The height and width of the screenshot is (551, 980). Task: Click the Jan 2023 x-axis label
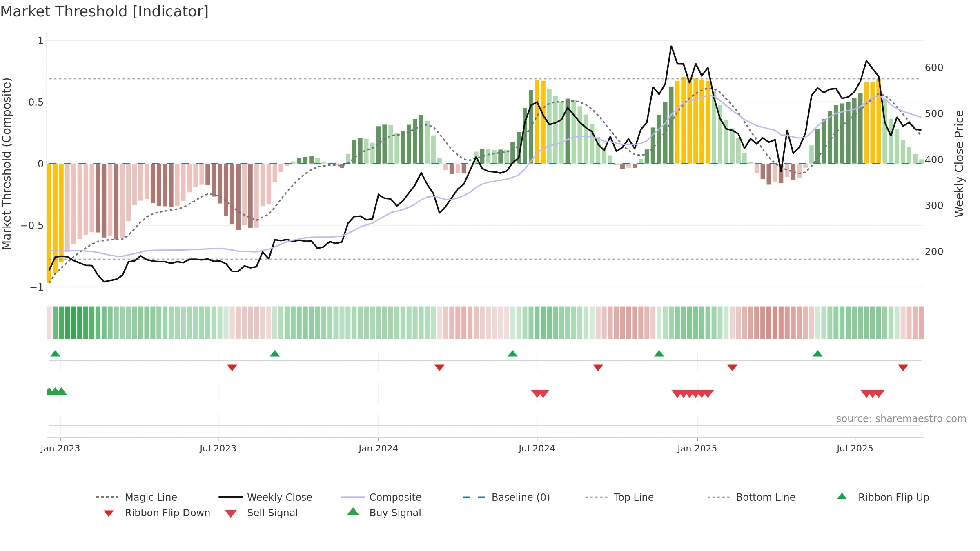(x=60, y=448)
